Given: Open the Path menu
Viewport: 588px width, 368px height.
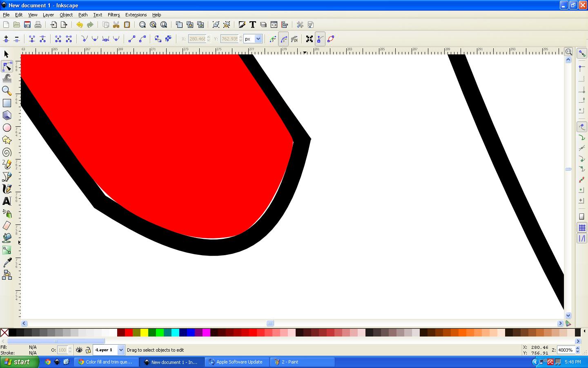Looking at the screenshot, I should [83, 15].
